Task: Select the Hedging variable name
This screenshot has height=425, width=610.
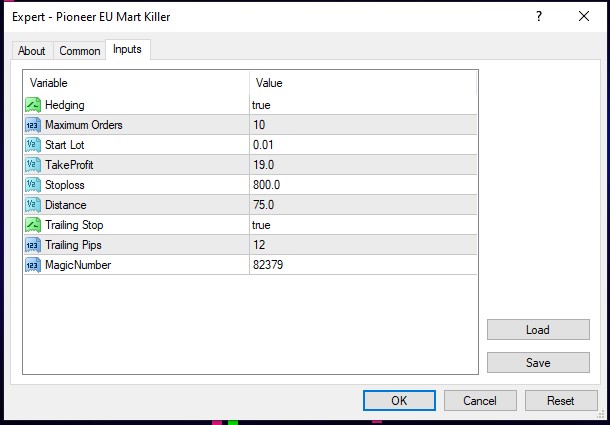Action: (x=65, y=105)
